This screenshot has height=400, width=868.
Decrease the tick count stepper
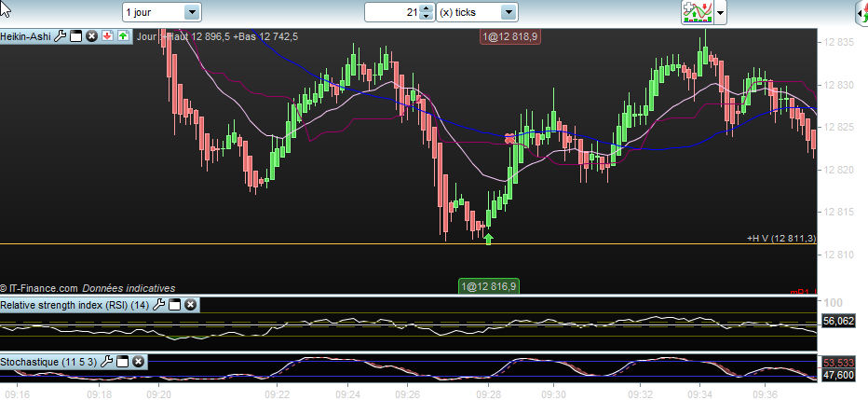[x=426, y=16]
